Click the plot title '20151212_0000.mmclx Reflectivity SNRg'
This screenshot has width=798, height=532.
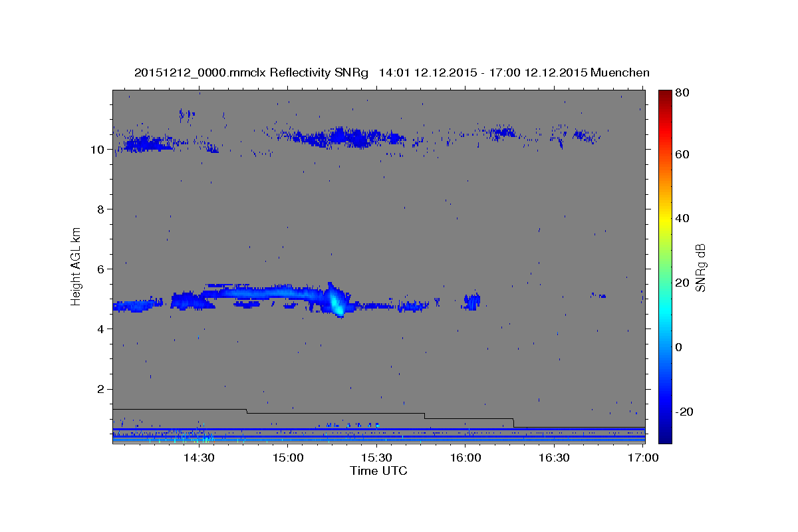tap(251, 72)
